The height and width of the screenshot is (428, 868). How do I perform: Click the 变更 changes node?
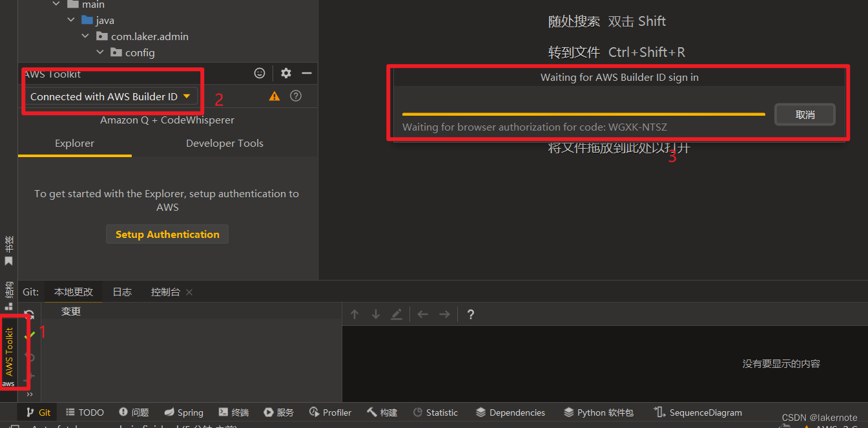pyautogui.click(x=71, y=312)
